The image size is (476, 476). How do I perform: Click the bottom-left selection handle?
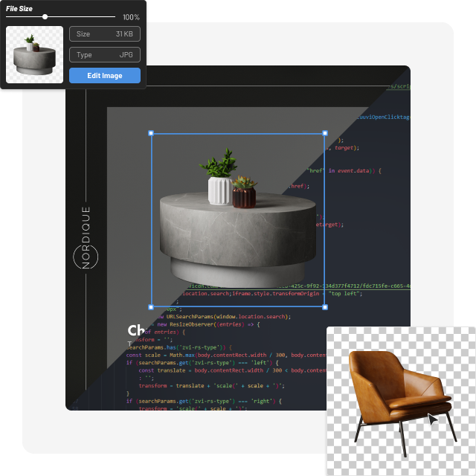tap(152, 306)
